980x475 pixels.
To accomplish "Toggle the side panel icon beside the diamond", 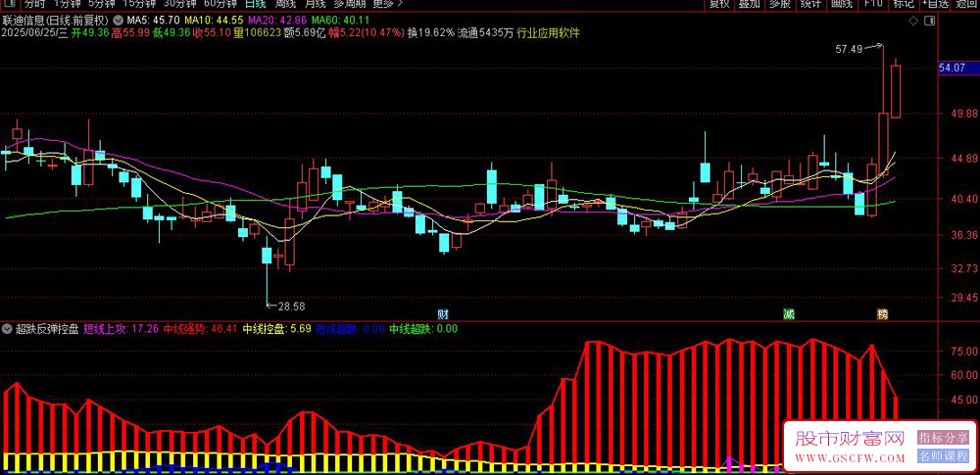I will [x=929, y=22].
